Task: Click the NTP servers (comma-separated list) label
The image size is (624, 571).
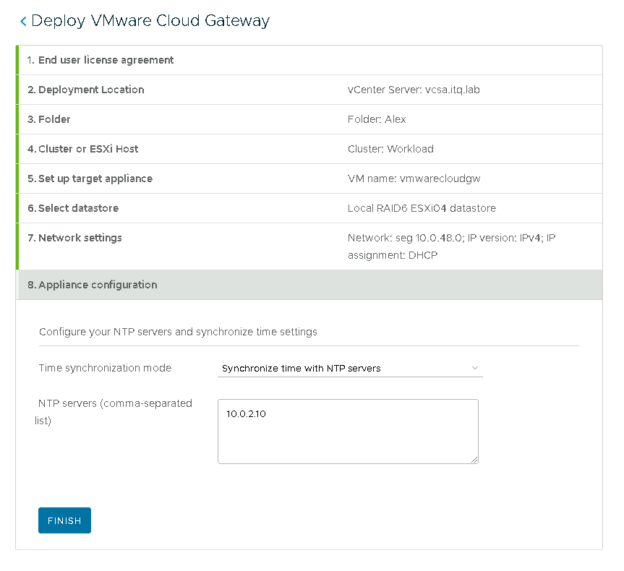Action: click(x=113, y=412)
